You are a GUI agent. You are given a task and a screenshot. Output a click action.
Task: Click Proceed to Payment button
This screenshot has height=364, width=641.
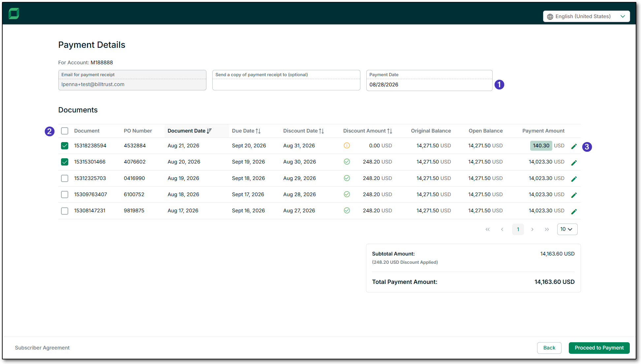coord(599,348)
